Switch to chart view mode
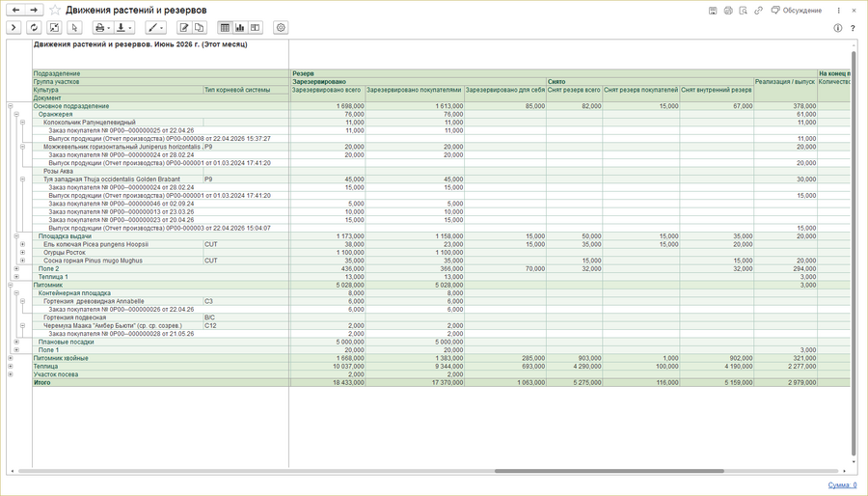 tap(240, 28)
